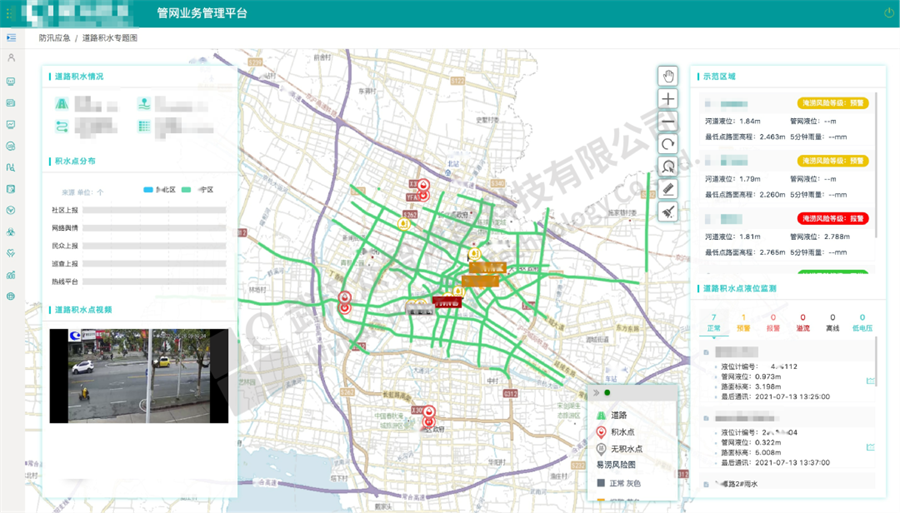Open the biohazard sidebar icon
This screenshot has width=900, height=513.
11,232
